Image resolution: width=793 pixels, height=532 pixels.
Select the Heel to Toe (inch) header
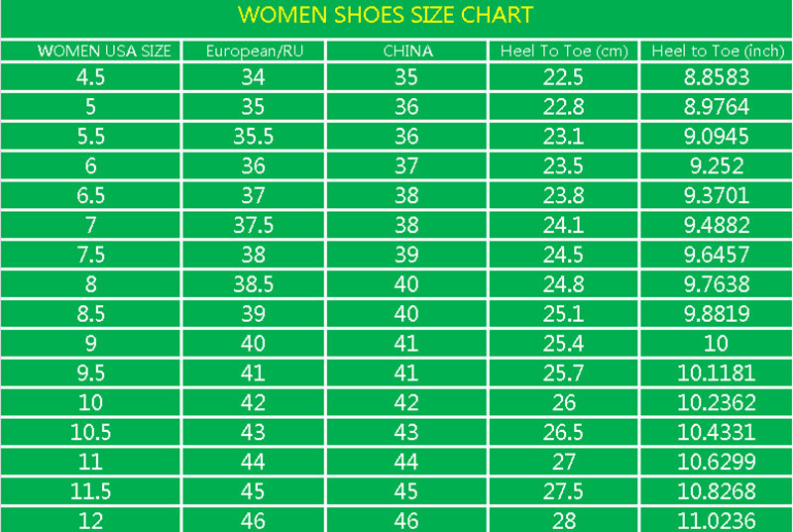[716, 52]
